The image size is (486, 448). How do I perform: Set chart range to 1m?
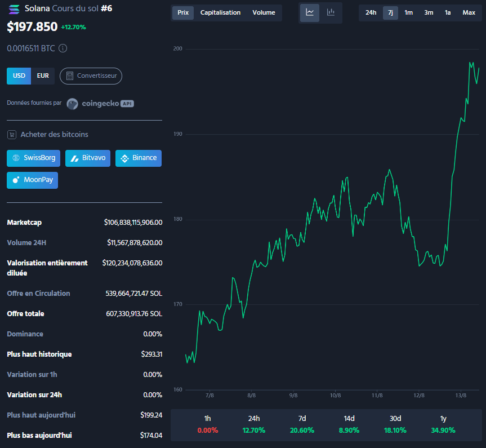408,12
